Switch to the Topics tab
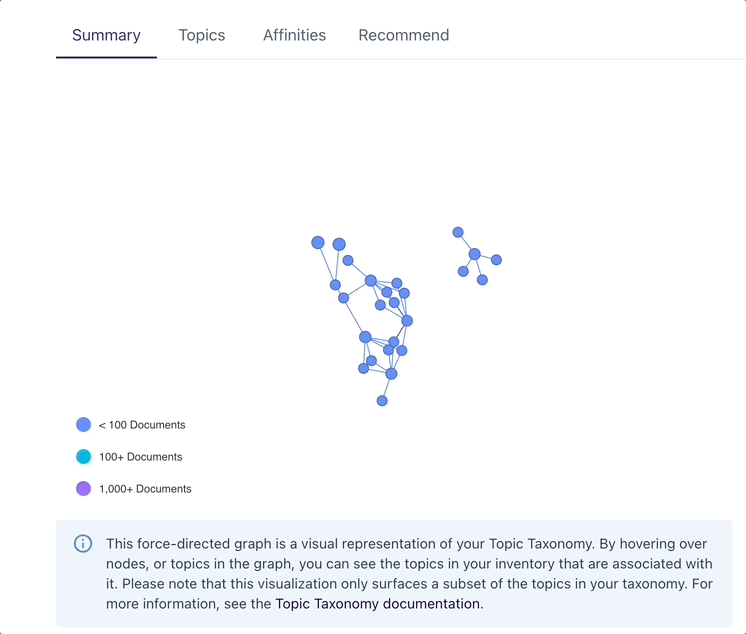 tap(202, 35)
